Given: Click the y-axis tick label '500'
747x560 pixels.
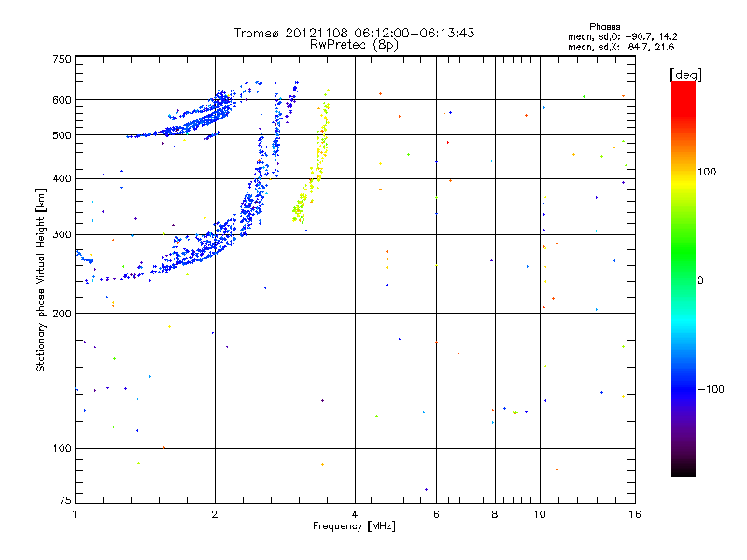Looking at the screenshot, I should point(62,135).
